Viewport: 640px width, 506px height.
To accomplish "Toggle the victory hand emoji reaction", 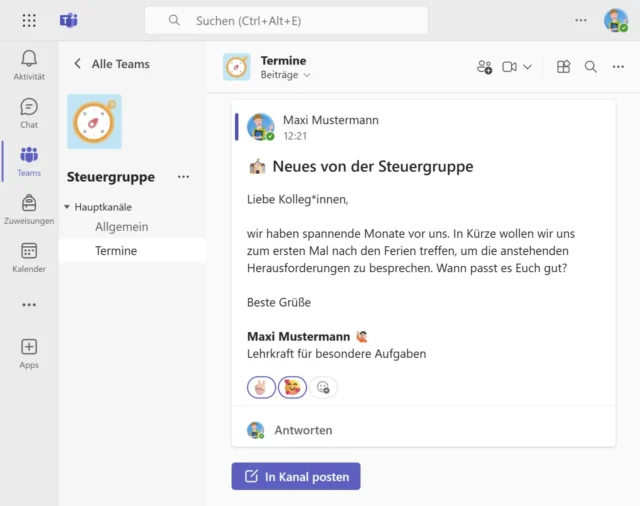I will [x=261, y=387].
